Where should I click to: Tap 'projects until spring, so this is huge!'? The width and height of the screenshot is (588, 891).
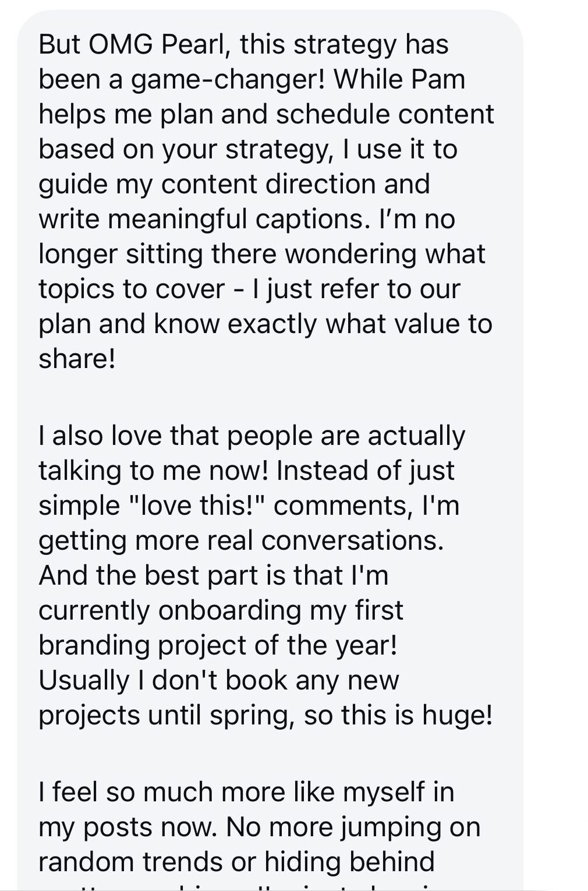[265, 715]
